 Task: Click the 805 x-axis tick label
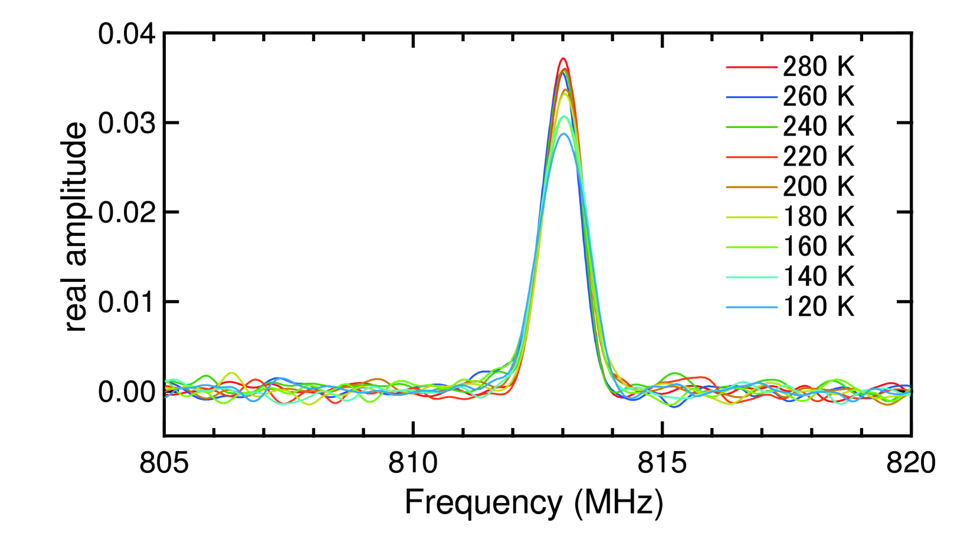164,463
